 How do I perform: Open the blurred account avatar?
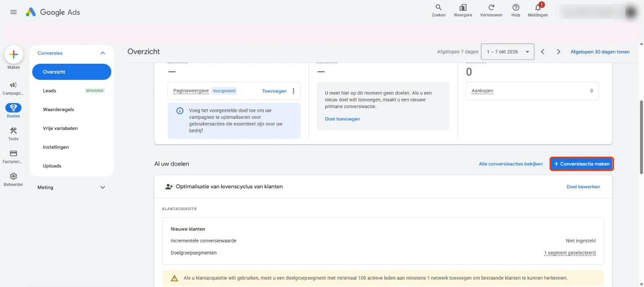(x=630, y=12)
